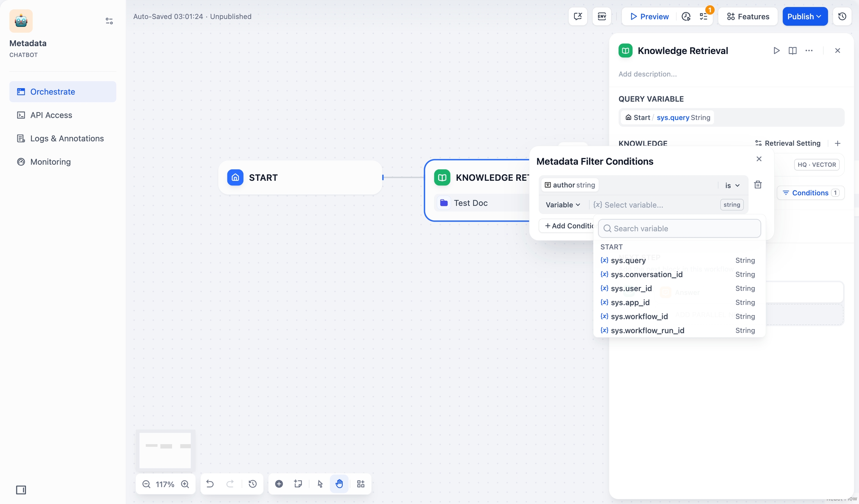Screen dimensions: 859x504
Task: Select sys.user_id from variable list
Action: [x=631, y=289]
